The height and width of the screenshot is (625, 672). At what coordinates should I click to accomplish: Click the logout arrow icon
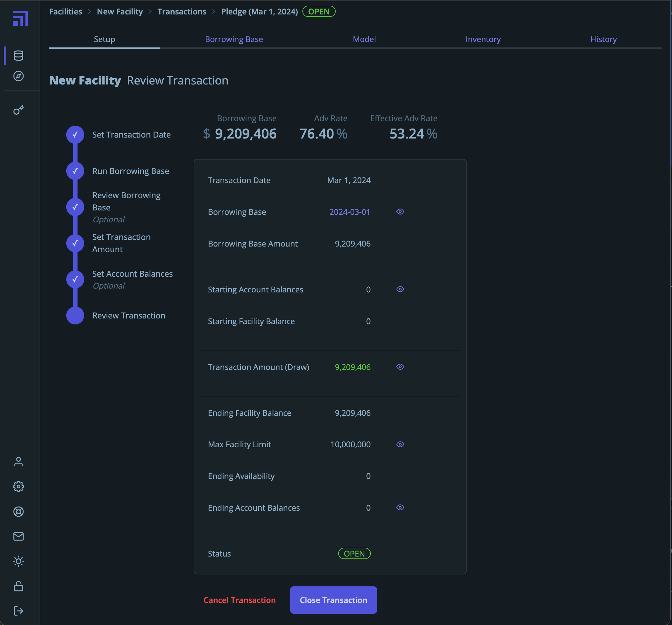point(18,611)
